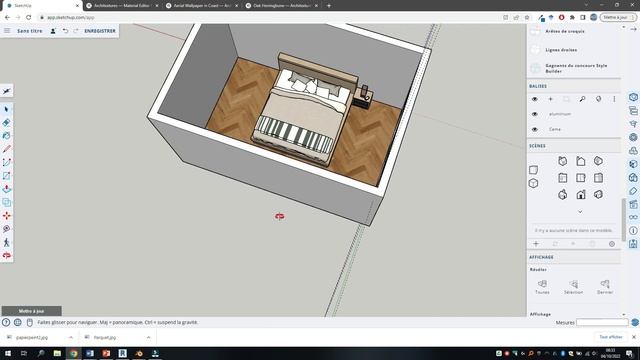Activate the Walk tool

pyautogui.click(x=6, y=242)
